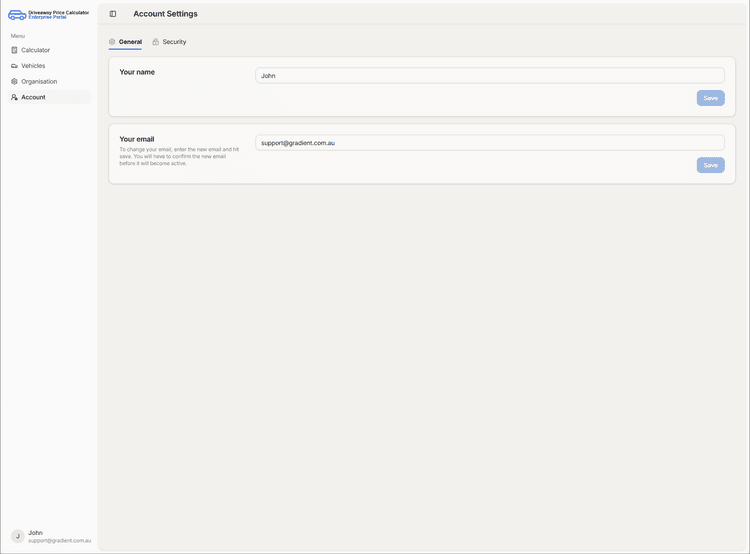Open the Organisation menu item
Viewport: 750px width, 554px height.
point(49,81)
